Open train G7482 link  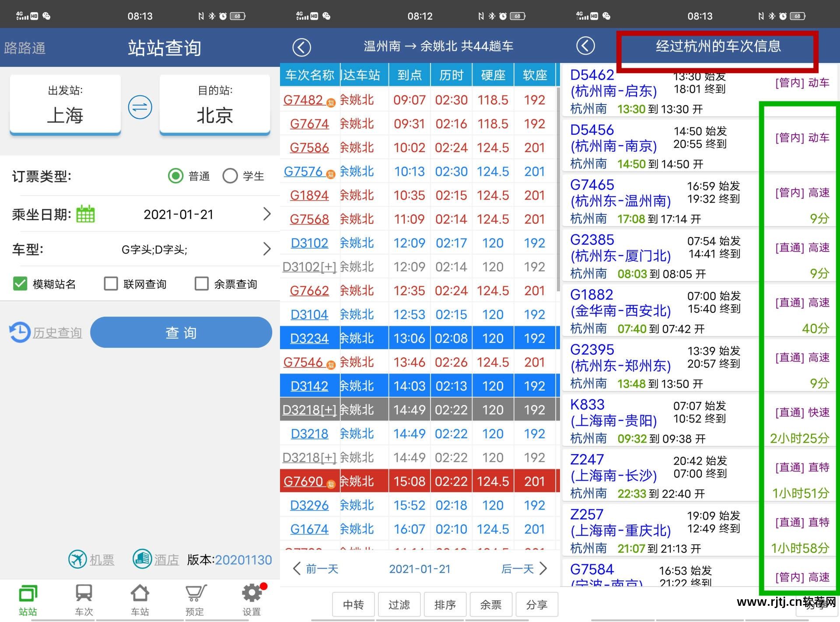[x=303, y=100]
